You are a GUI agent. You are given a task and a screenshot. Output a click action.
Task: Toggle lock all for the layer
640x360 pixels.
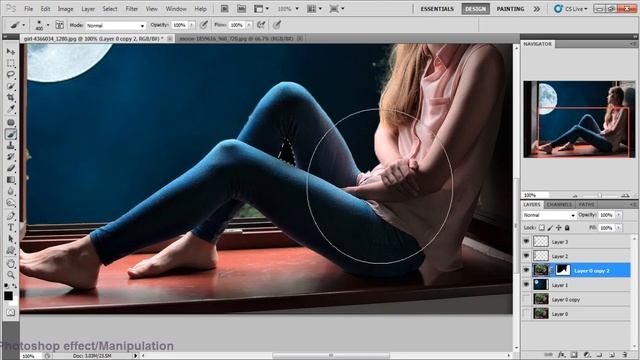click(567, 228)
